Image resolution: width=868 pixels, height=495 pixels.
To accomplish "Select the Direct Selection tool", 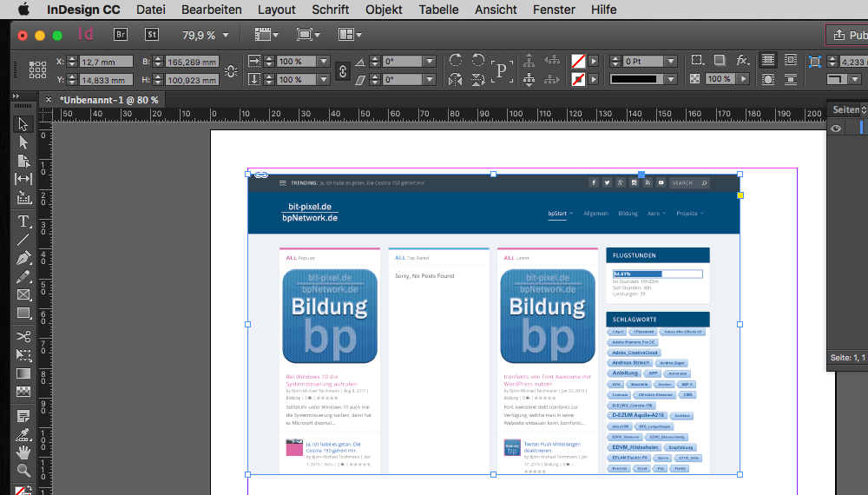I will pos(24,142).
